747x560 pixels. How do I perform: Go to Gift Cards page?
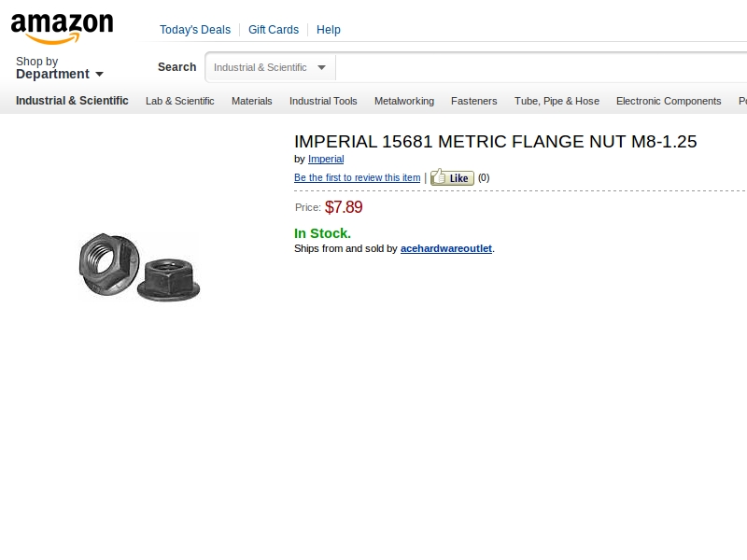274,30
